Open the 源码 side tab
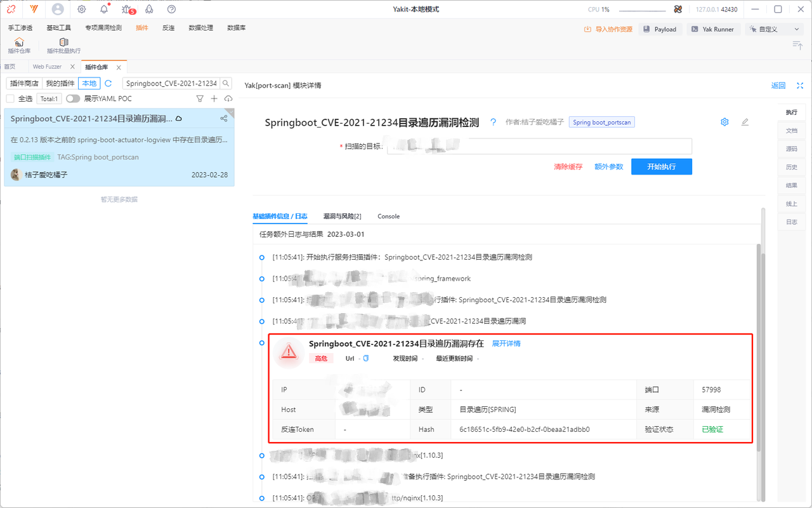 [x=792, y=149]
